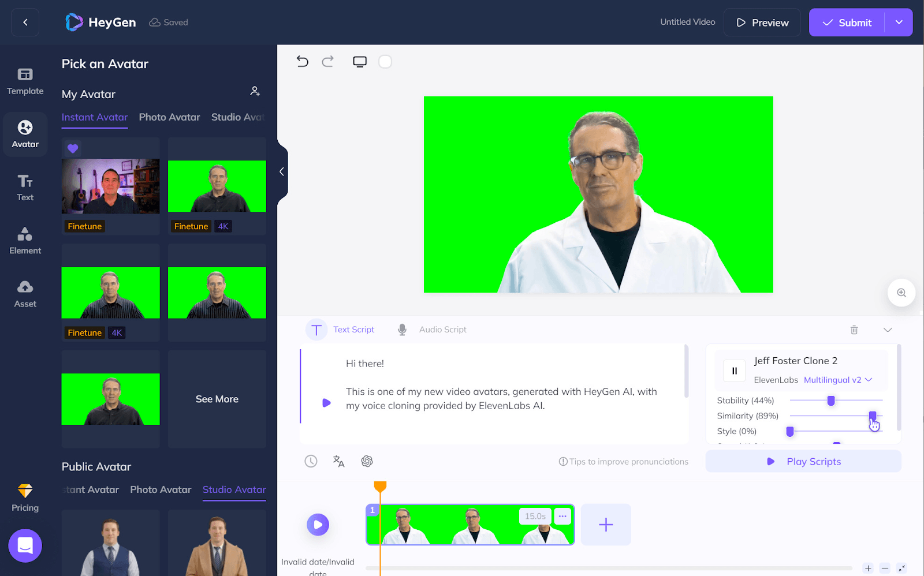Switch to the Photo Avatar tab under My Avatar
This screenshot has height=576, width=924.
[169, 117]
